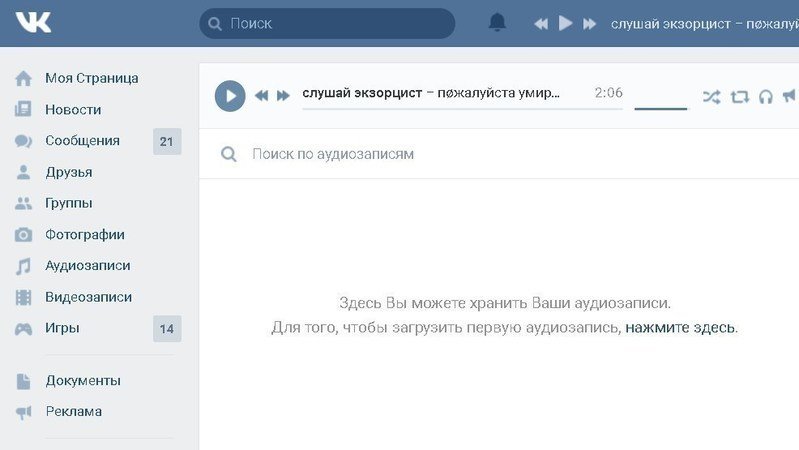Click the gamepad icon by Игры
Screen dimensions: 799x450
point(23,329)
